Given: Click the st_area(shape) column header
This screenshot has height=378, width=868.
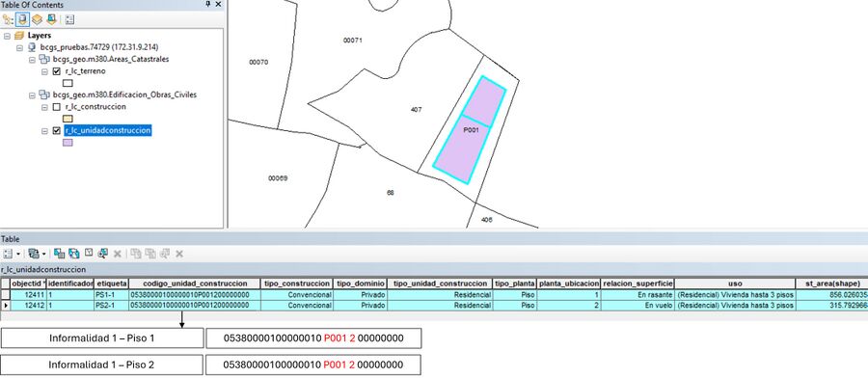Looking at the screenshot, I should click(831, 283).
